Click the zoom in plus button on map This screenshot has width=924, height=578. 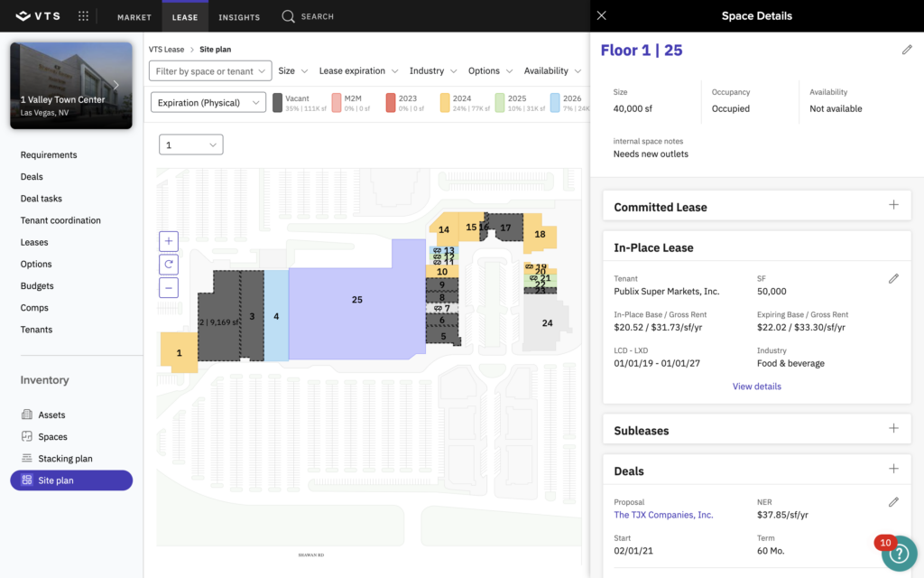coord(169,241)
